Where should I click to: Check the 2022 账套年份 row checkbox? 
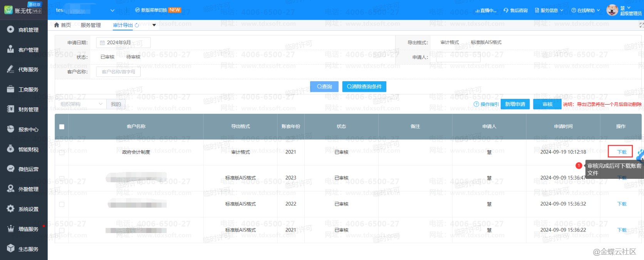[62, 204]
